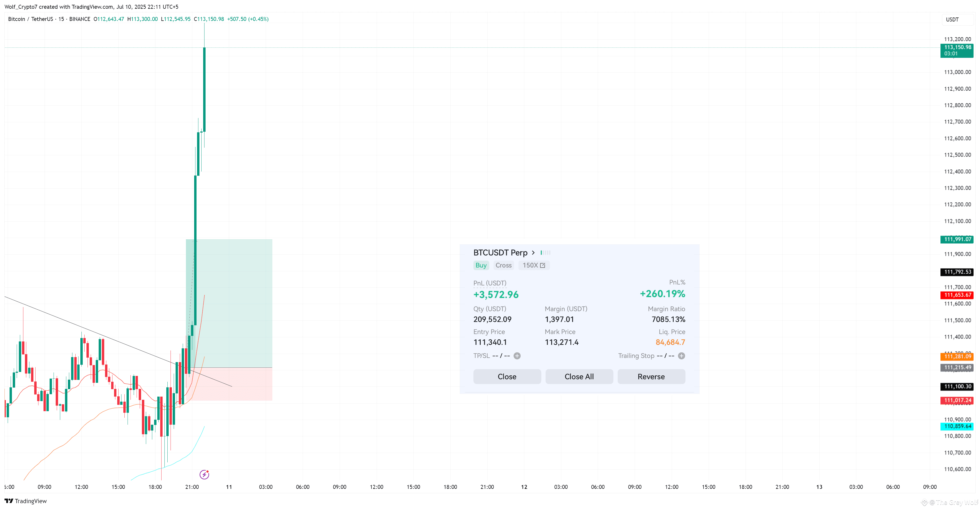Click the TradingView logo
This screenshot has width=980, height=509.
point(25,501)
